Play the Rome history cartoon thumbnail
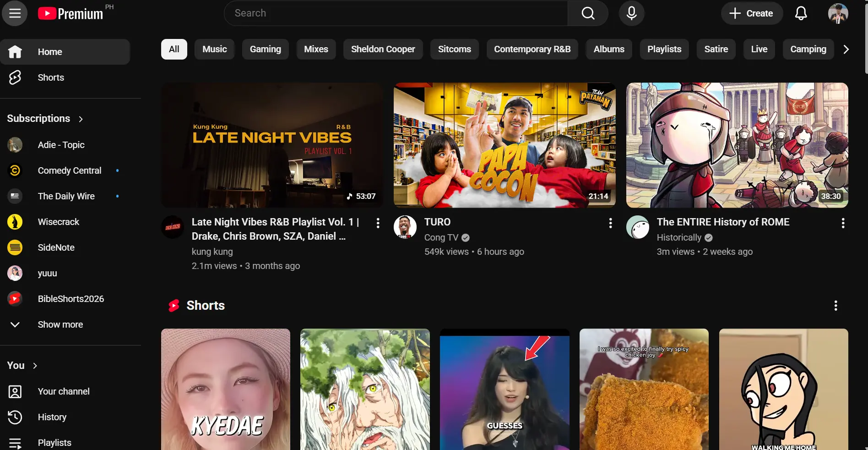This screenshot has width=868, height=450. tap(737, 145)
